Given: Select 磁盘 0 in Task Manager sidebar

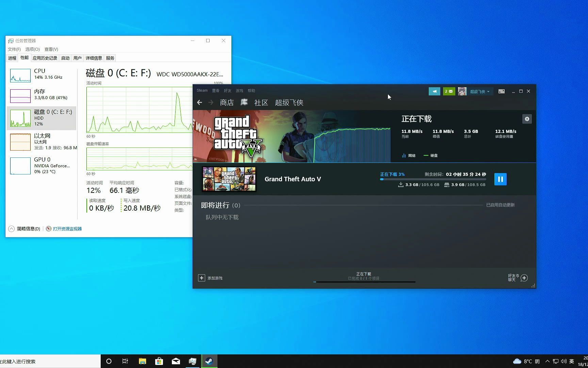Looking at the screenshot, I should [42, 118].
